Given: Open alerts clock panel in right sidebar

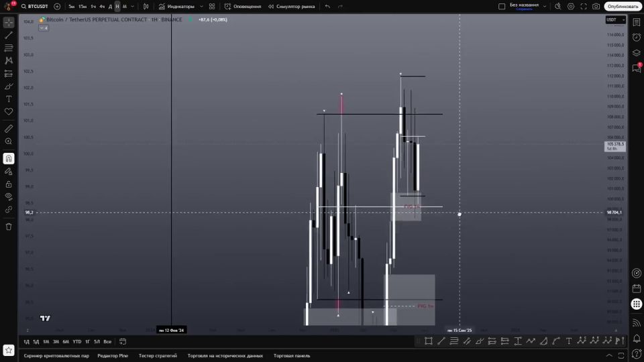Looking at the screenshot, I should (x=636, y=38).
